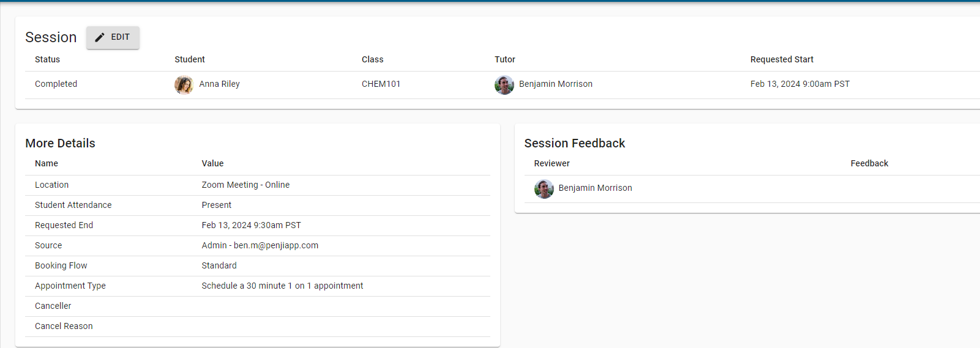Click the Completed status value
Viewport: 980px width, 348px height.
56,84
